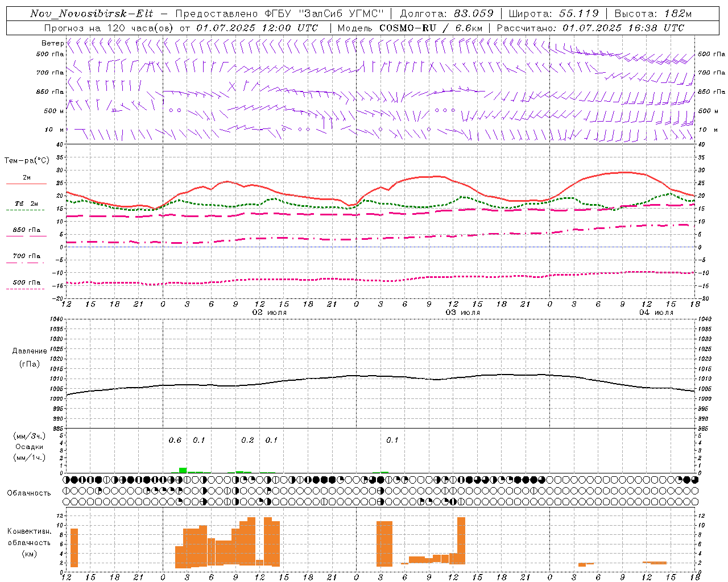Select the Широта: 55.119 value
Screen dimensions: 728x582
pos(553,14)
